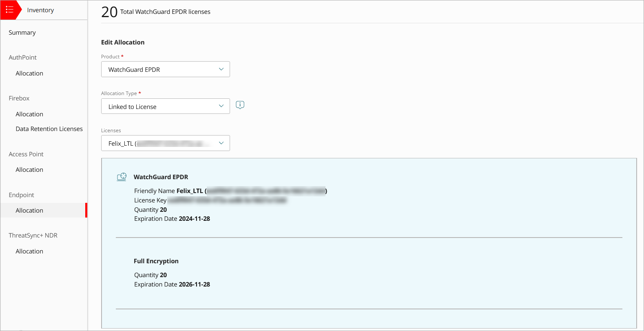The image size is (644, 331).
Task: Click the Endpoint section heading
Action: [21, 195]
